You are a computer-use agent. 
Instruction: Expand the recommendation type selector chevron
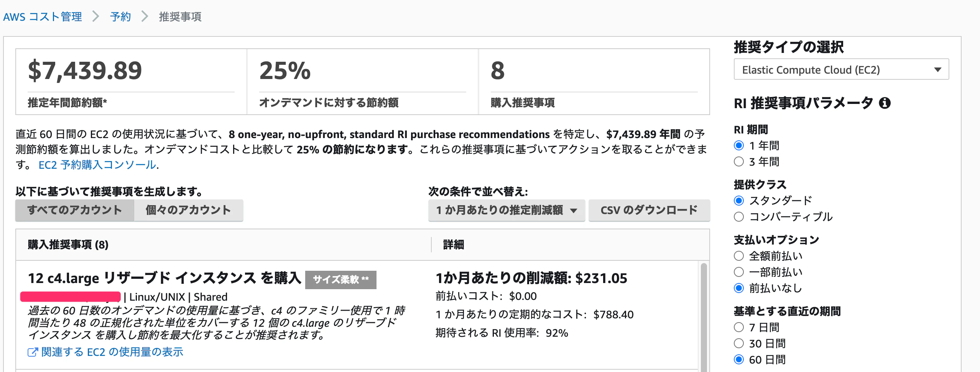(x=937, y=69)
